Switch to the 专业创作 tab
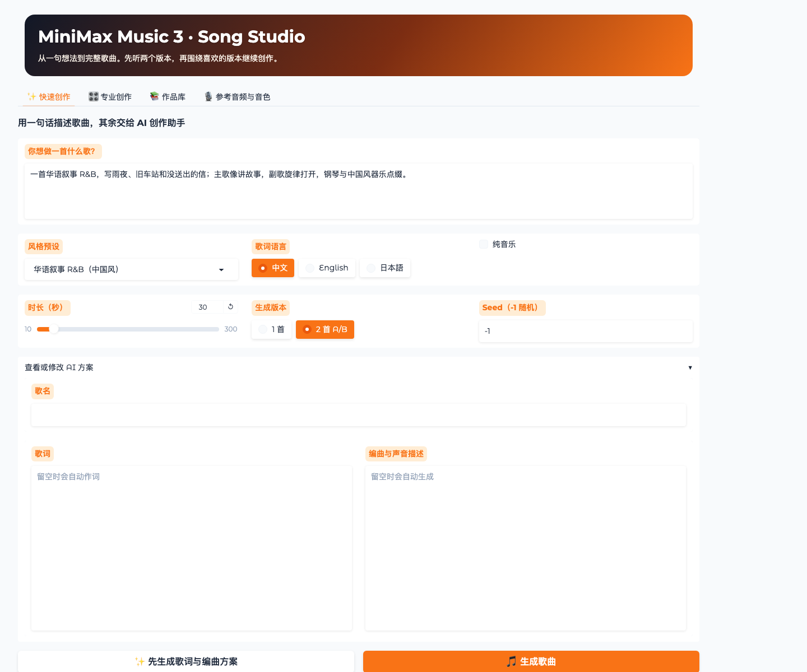Screen dimensions: 807x672 coord(110,97)
